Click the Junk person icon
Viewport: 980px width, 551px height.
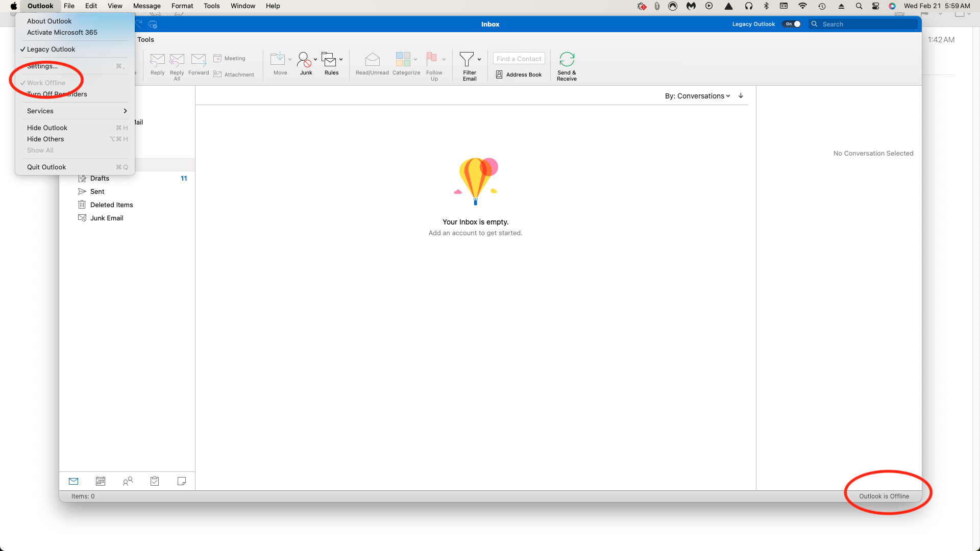[x=304, y=59]
